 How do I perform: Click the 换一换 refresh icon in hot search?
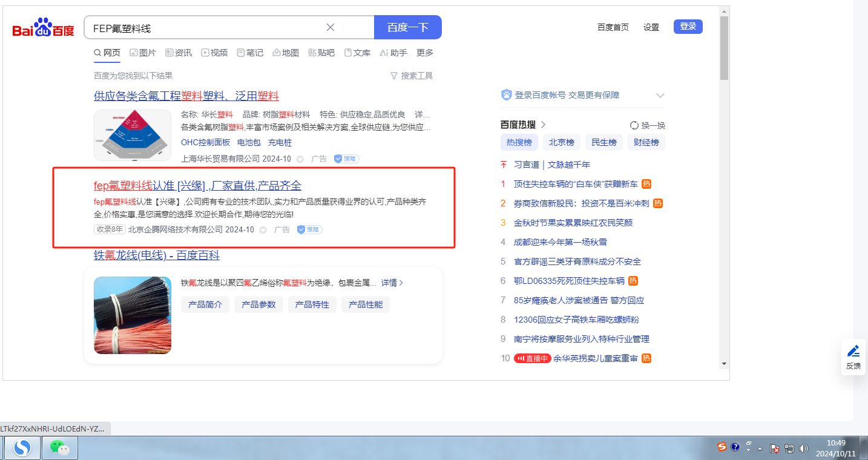pyautogui.click(x=634, y=125)
